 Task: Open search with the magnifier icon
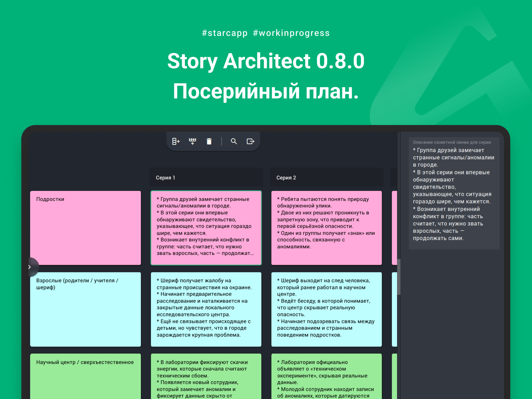tap(234, 141)
